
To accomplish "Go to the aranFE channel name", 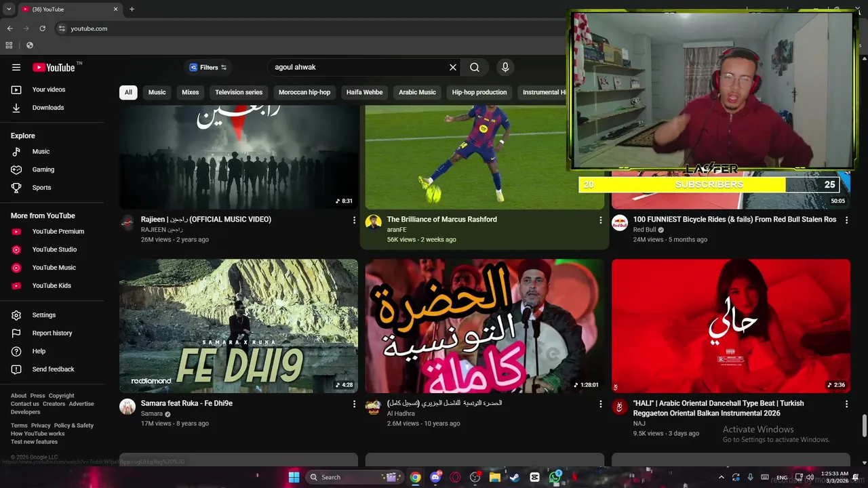I will pos(397,230).
